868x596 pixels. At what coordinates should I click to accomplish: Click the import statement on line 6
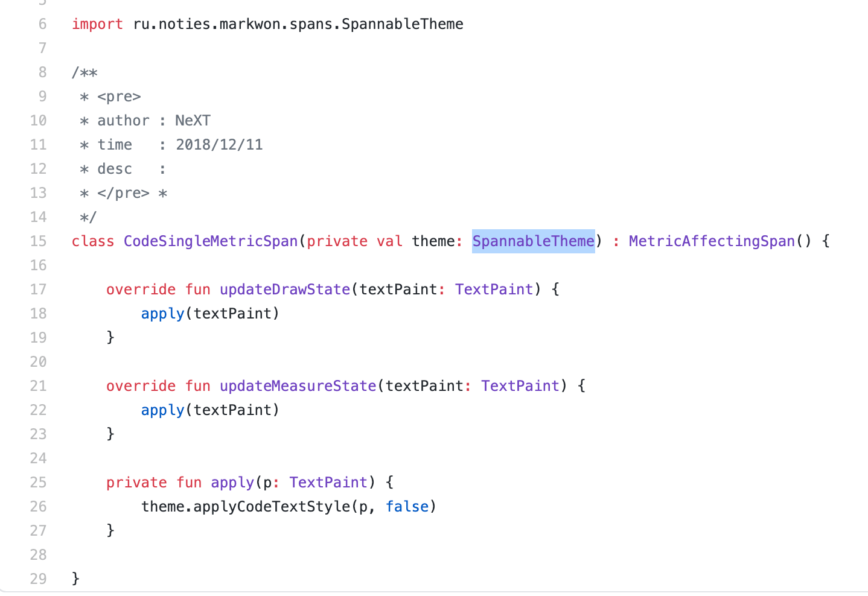tap(267, 24)
